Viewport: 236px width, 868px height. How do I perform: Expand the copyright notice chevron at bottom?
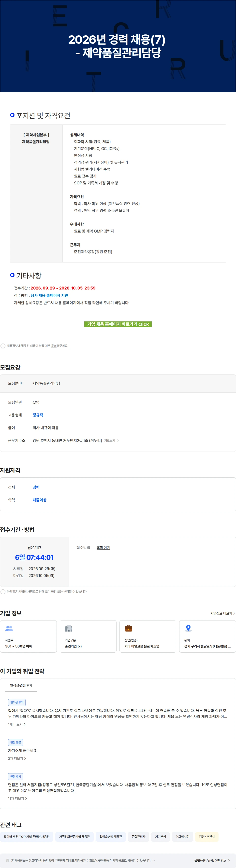[154, 861]
